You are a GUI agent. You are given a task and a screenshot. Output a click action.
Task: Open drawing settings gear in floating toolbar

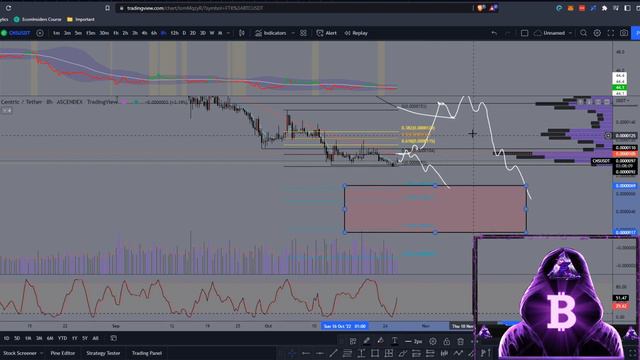point(433,341)
